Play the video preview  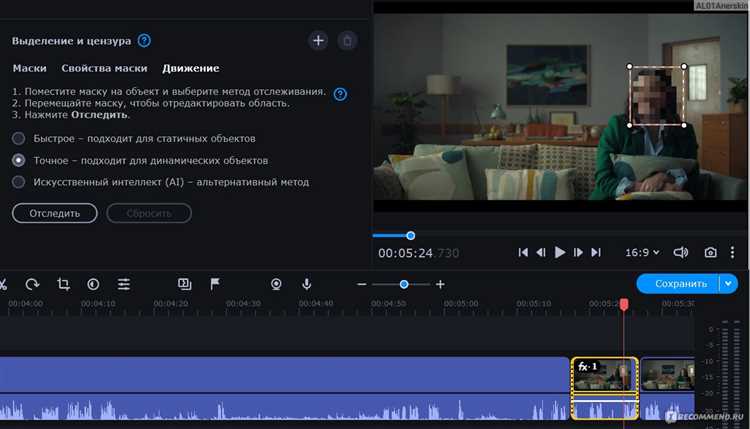click(x=560, y=253)
